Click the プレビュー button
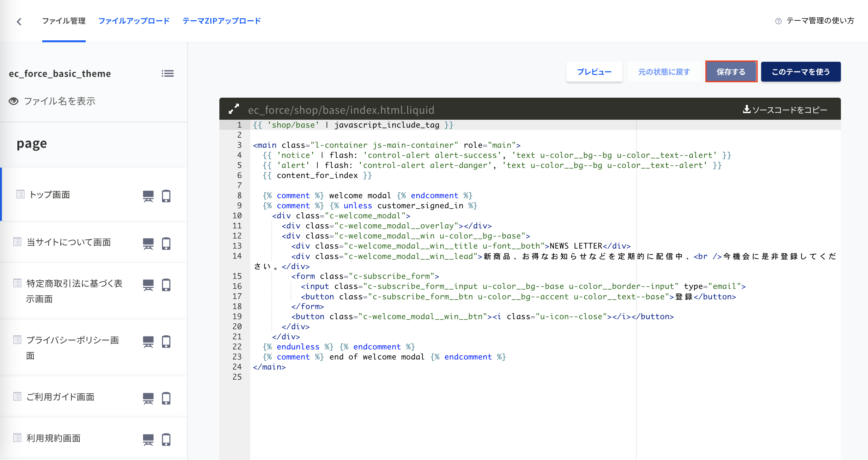The height and width of the screenshot is (460, 868). [594, 72]
